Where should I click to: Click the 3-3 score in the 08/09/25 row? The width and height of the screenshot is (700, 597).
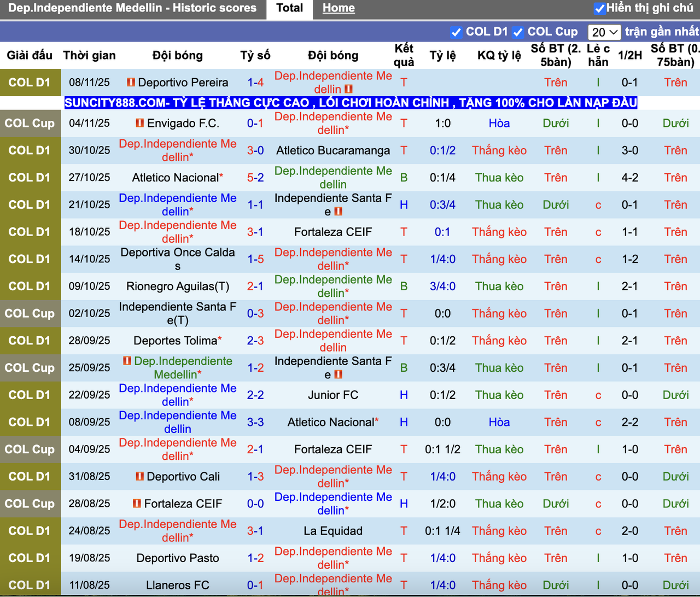255,422
